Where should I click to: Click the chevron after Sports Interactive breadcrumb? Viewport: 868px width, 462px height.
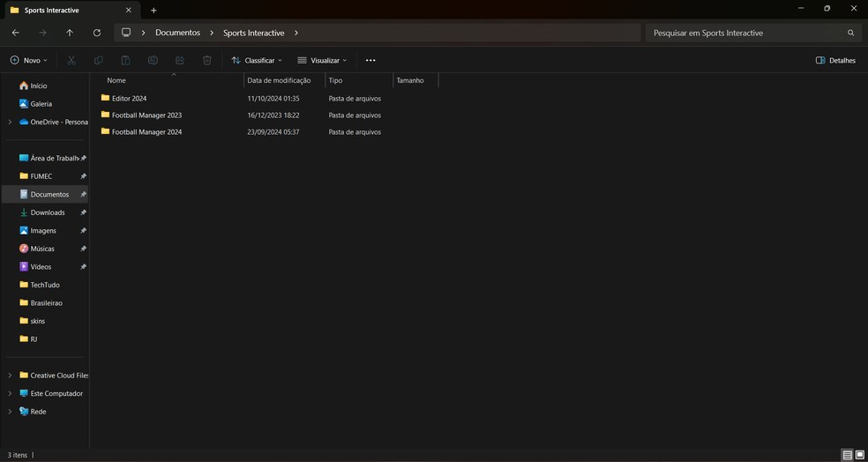pos(296,33)
